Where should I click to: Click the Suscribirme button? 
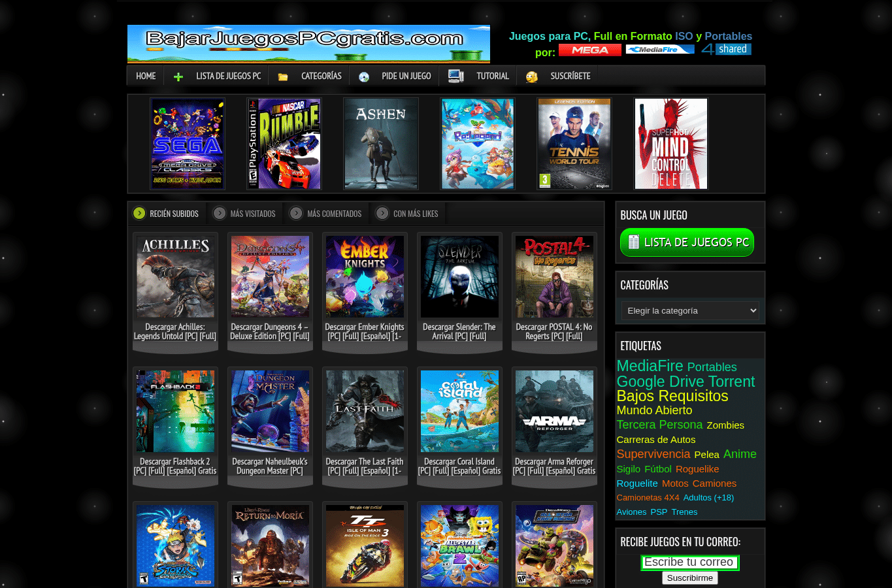[690, 578]
